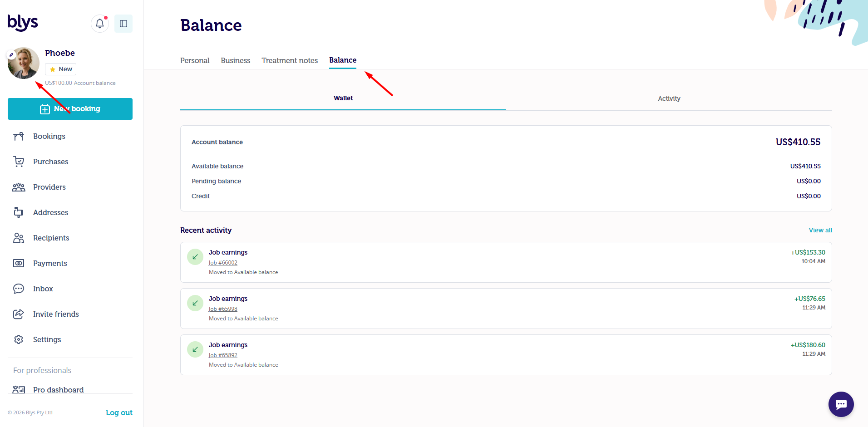The image size is (868, 427).
Task: Open Settings from the sidebar
Action: point(47,339)
